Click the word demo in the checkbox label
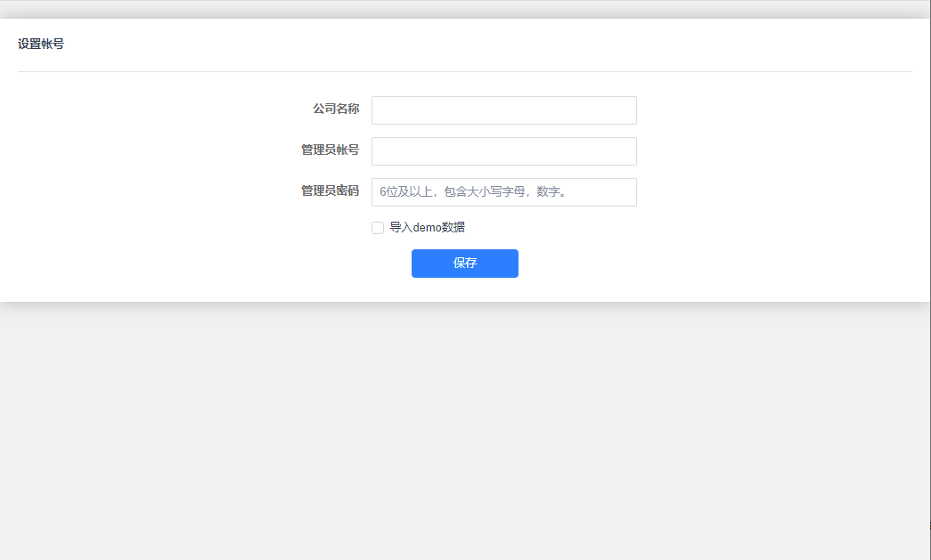The width and height of the screenshot is (931, 560). 429,228
